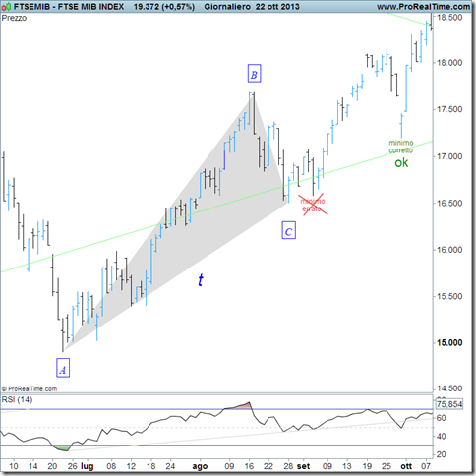
Task: Click the Prezzo panel label
Action: [14, 18]
